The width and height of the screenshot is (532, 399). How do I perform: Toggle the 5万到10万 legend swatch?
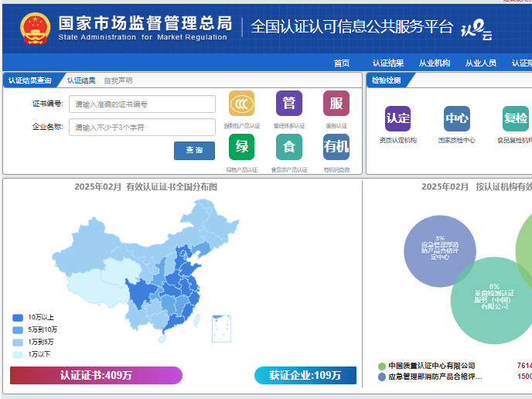point(18,329)
